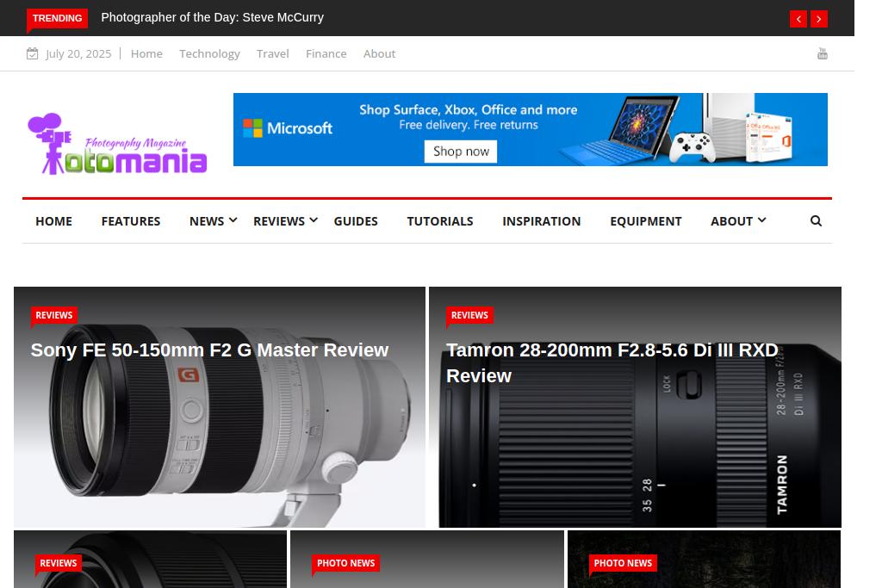Click the Technology link in top bar

point(209,54)
